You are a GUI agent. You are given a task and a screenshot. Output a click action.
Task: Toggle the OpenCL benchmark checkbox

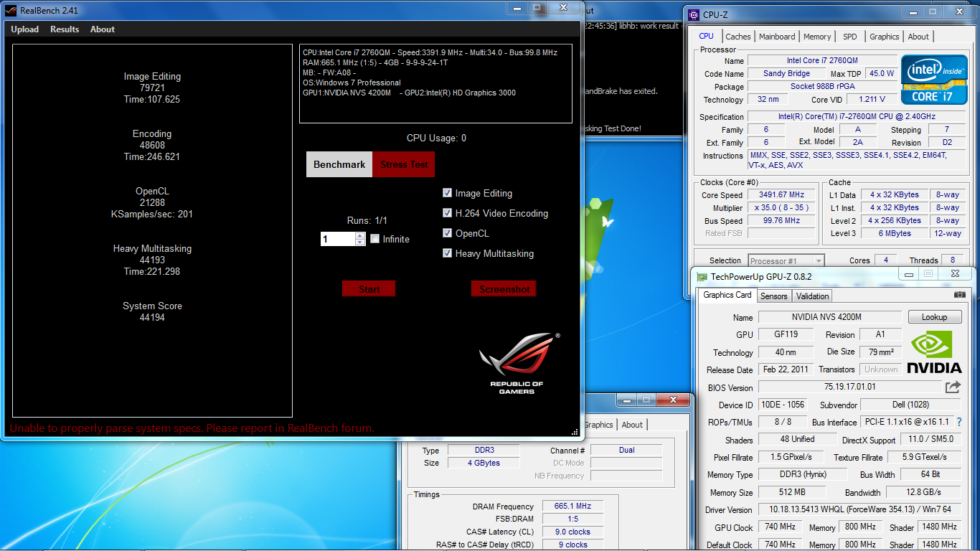click(448, 233)
